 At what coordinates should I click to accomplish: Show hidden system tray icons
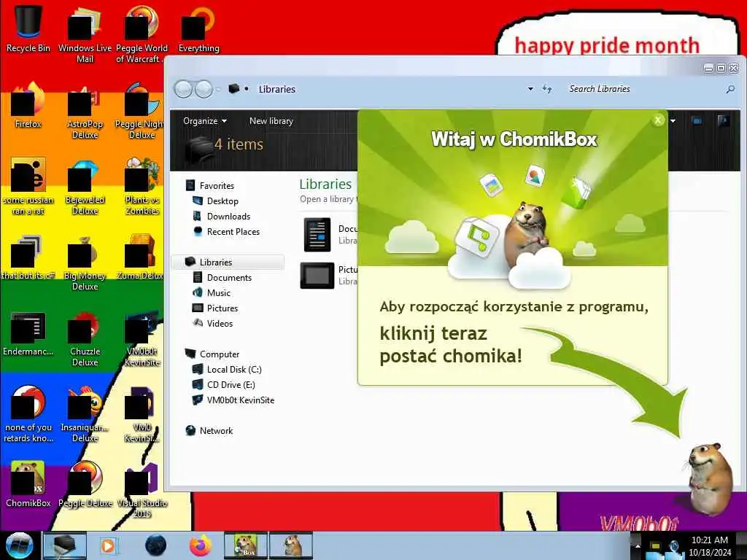click(x=638, y=545)
